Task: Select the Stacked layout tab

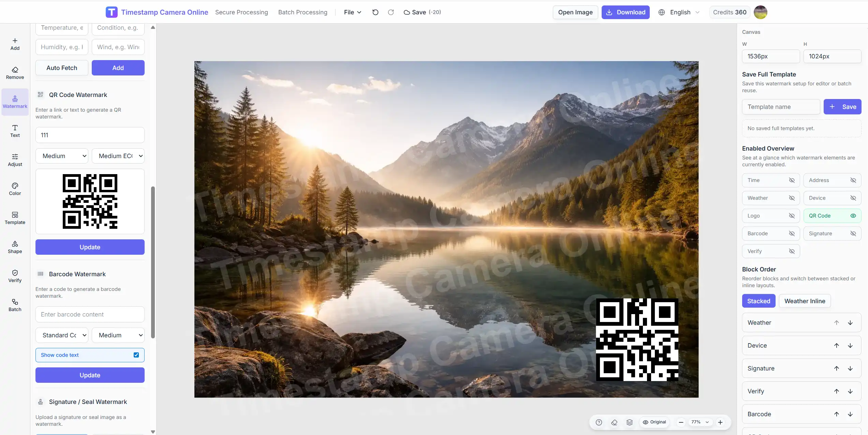Action: pos(759,301)
